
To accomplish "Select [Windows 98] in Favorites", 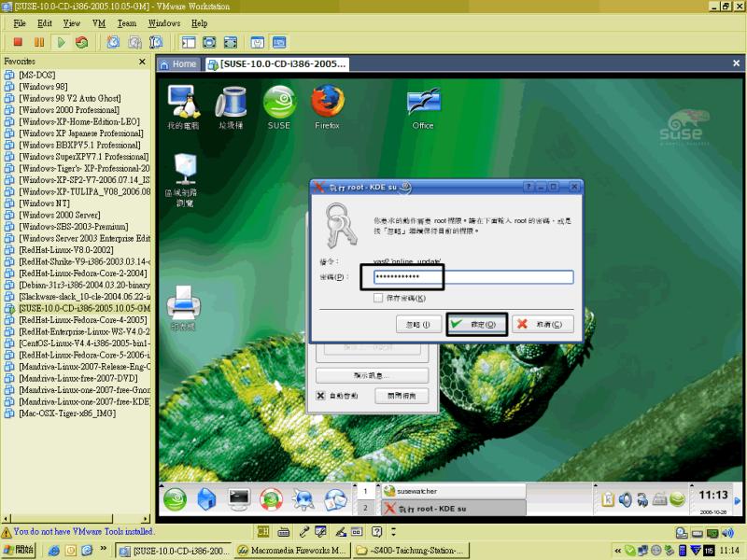I will click(43, 87).
